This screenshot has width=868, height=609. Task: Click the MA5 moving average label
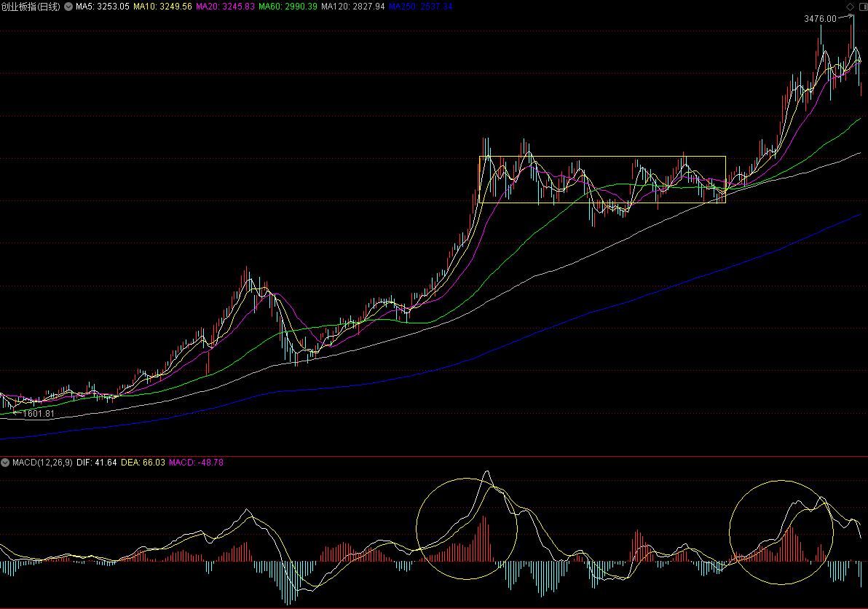(103, 6)
